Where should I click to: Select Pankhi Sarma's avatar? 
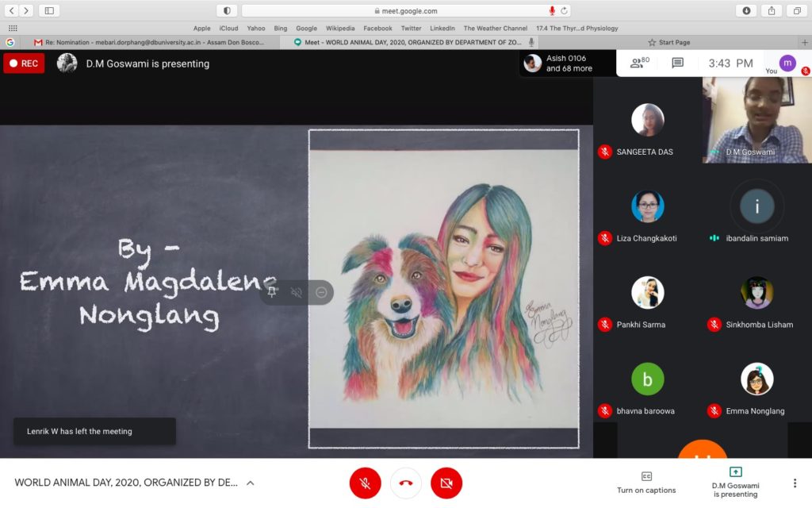click(647, 293)
